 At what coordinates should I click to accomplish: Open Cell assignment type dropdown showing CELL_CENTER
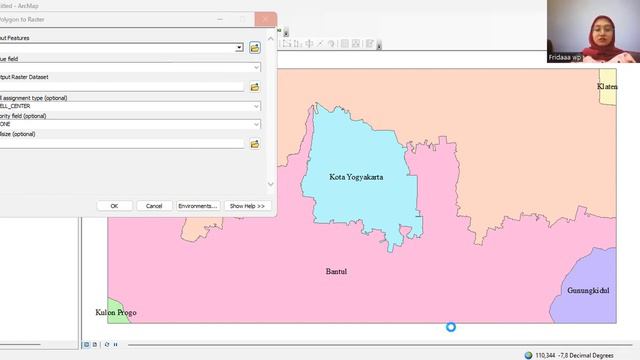tap(256, 106)
